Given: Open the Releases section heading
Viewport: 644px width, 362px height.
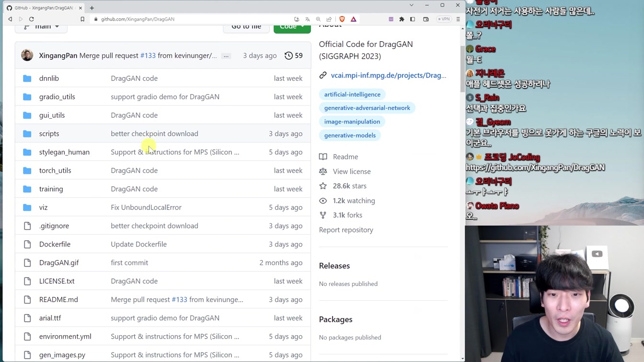Looking at the screenshot, I should 334,266.
